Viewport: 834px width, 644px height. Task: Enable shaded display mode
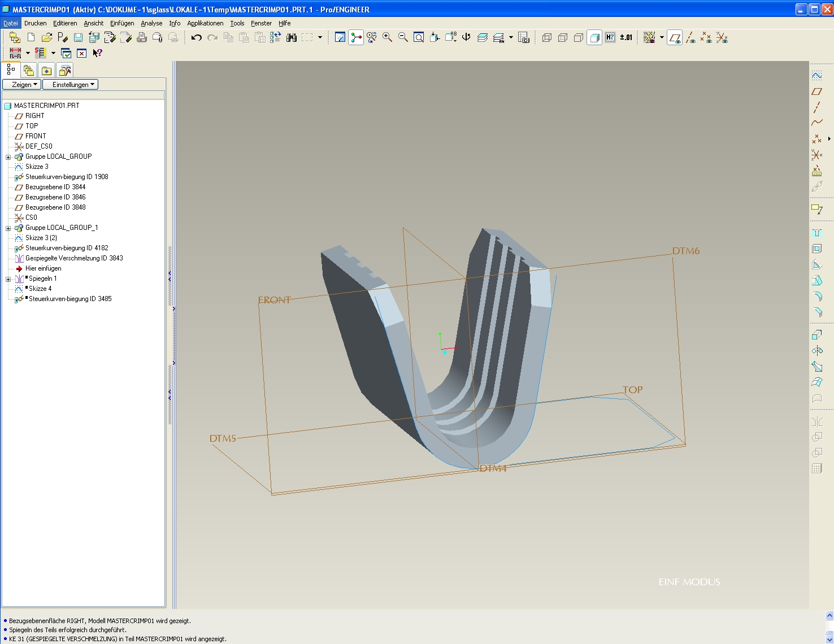(594, 37)
